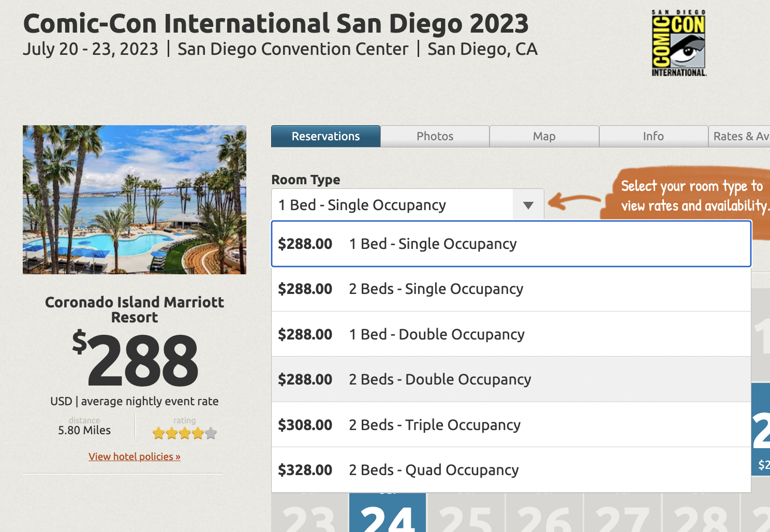The height and width of the screenshot is (532, 770).
Task: Select calendar date 24
Action: pos(388,512)
